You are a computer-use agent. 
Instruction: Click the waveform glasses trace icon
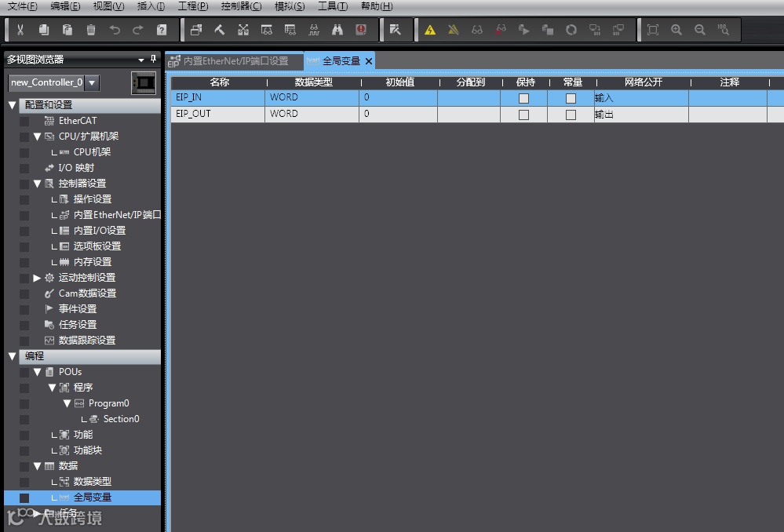click(x=313, y=30)
